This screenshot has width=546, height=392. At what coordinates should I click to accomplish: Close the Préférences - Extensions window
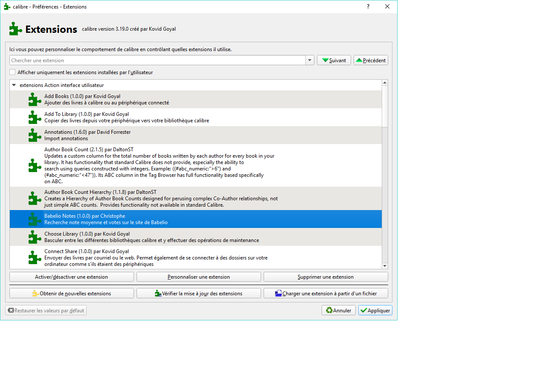[x=387, y=6]
